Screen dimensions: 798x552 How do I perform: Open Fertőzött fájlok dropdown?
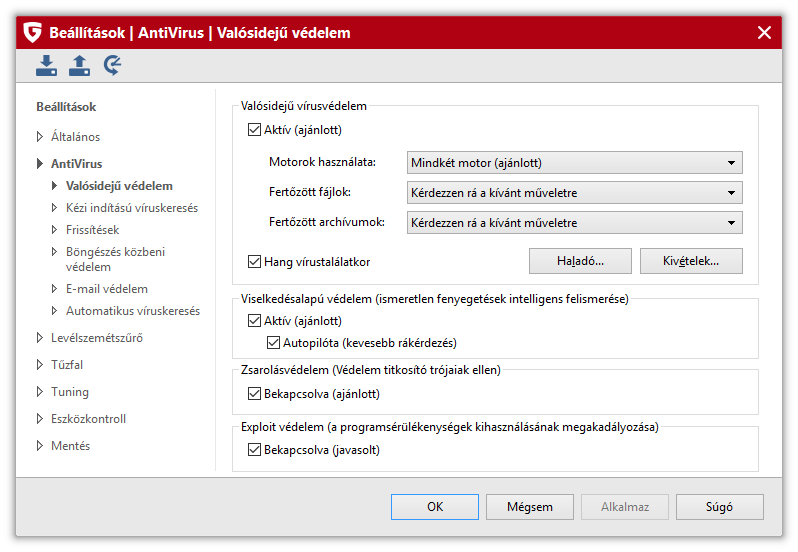[x=575, y=192]
